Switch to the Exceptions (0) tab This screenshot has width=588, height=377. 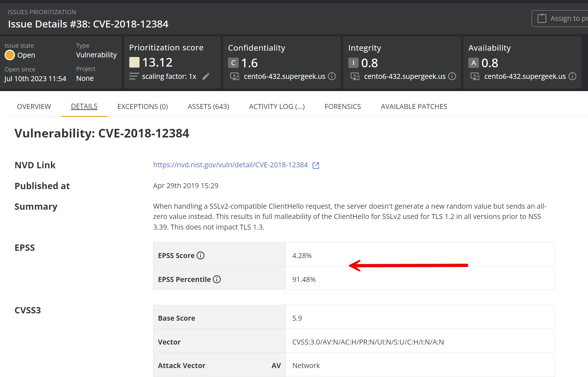point(143,107)
